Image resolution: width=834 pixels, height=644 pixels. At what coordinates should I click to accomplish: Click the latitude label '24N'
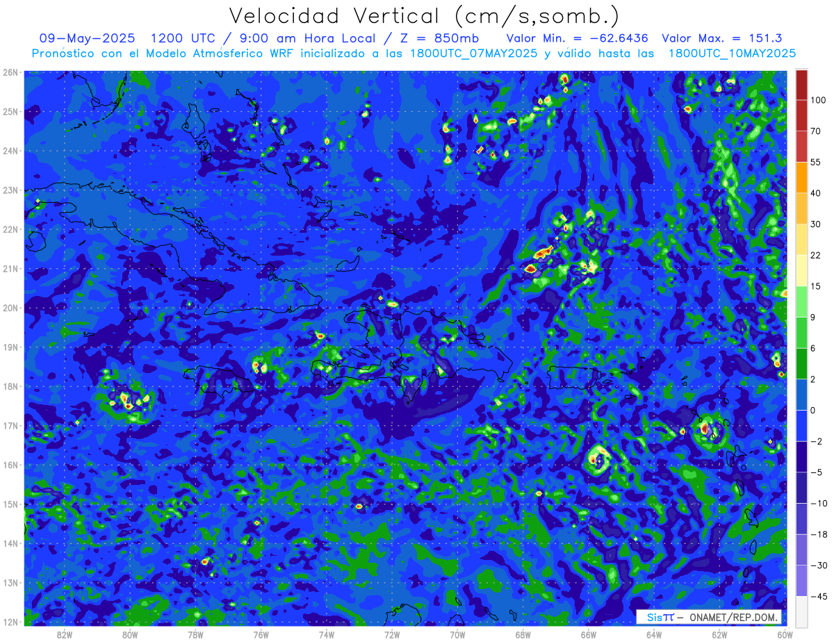coord(10,151)
